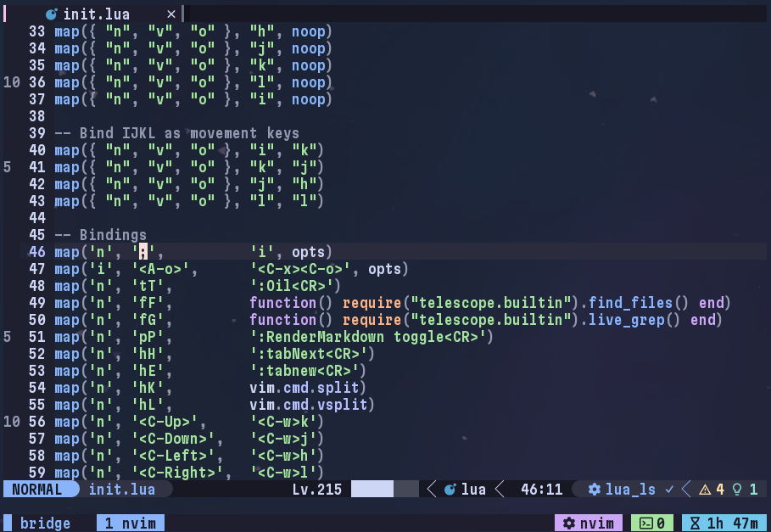Screen dimensions: 771x532
Task: Click vim.cmd.split on line 54
Action: pyautogui.click(x=304, y=388)
